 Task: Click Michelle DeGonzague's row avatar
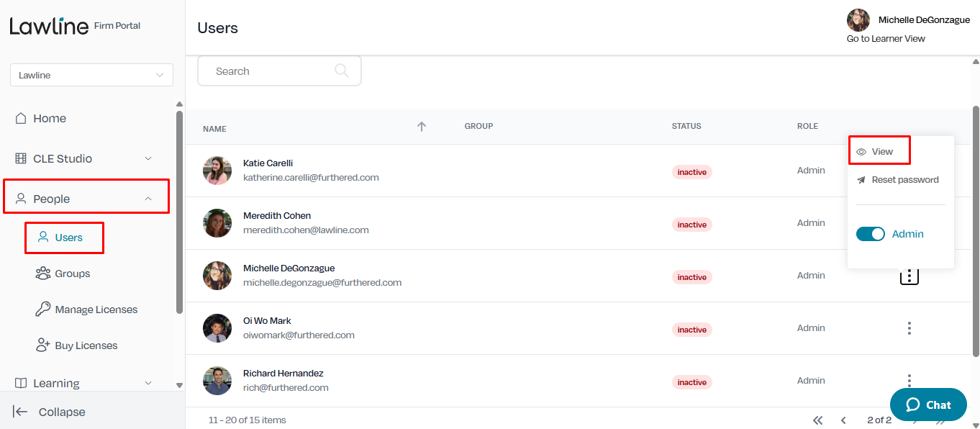(x=217, y=276)
